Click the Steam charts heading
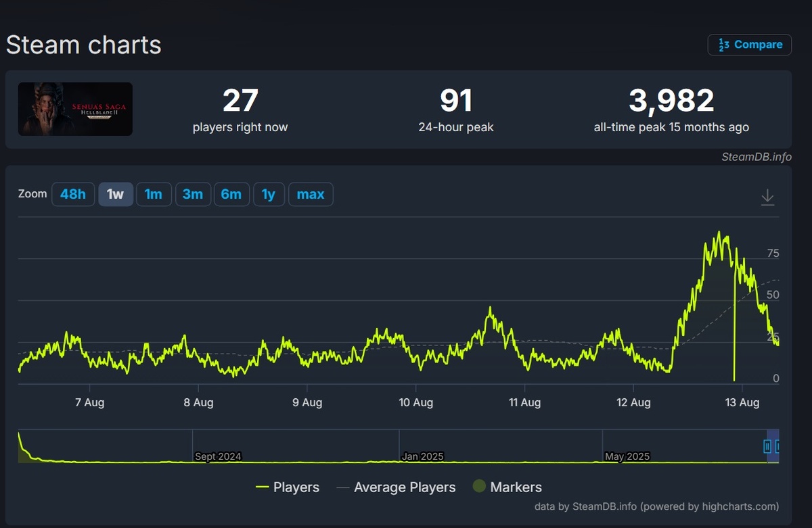 pyautogui.click(x=84, y=45)
